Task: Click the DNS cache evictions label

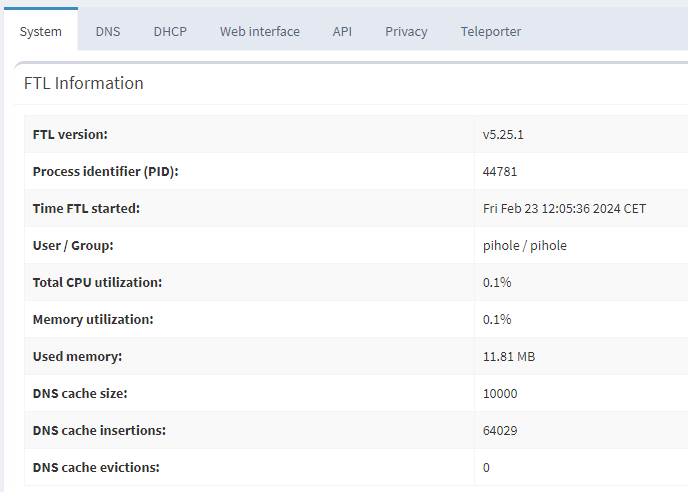Action: click(96, 467)
